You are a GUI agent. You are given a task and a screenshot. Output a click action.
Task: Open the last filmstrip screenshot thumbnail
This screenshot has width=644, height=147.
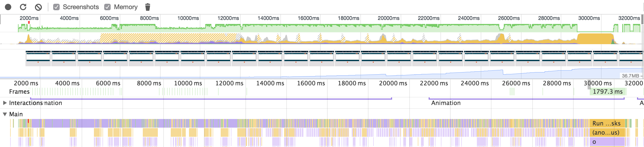coord(631,58)
